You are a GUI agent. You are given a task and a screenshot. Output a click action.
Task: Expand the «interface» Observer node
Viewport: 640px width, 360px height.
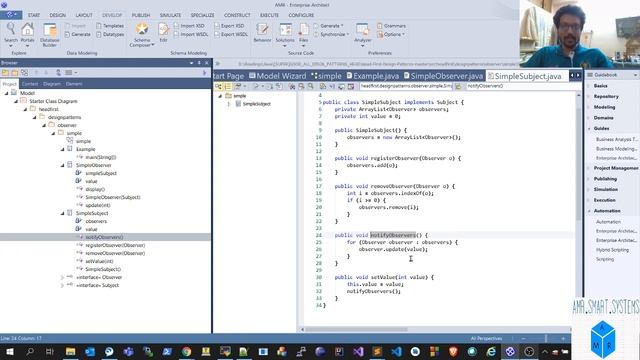(62, 277)
